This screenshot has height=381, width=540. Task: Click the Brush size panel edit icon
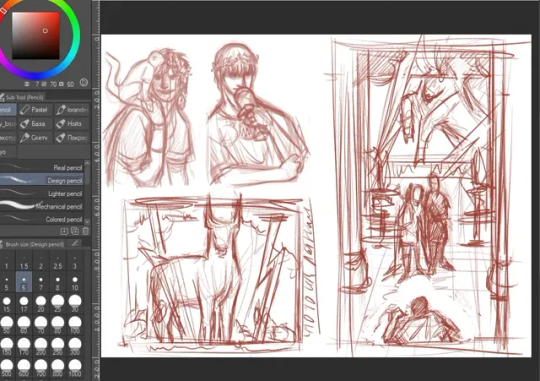pyautogui.click(x=75, y=244)
